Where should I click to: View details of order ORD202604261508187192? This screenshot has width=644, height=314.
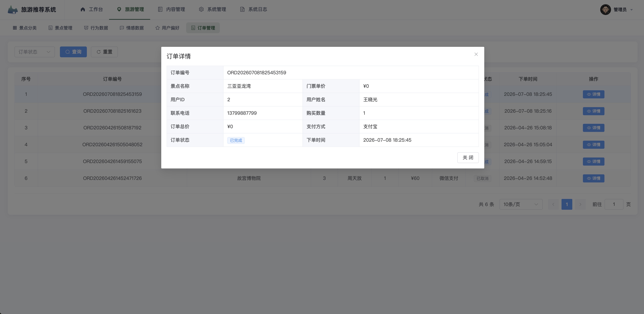coord(594,128)
